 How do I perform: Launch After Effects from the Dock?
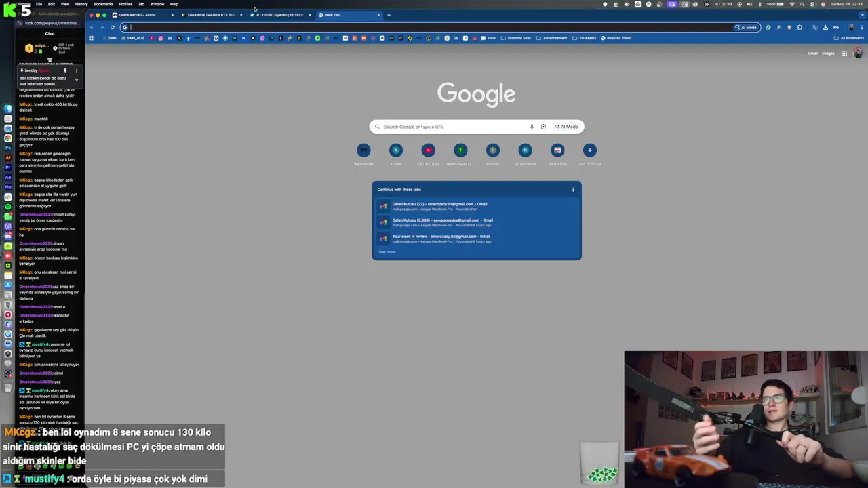tap(8, 177)
